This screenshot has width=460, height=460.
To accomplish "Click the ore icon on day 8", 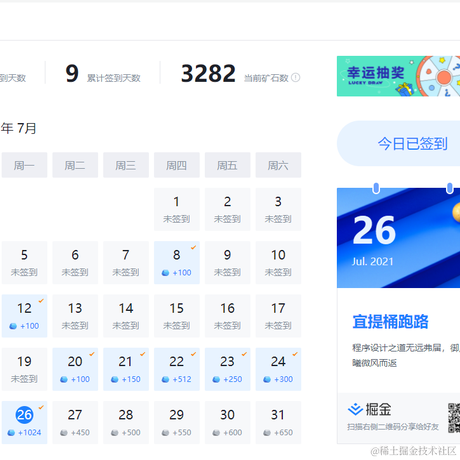I will (x=165, y=273).
